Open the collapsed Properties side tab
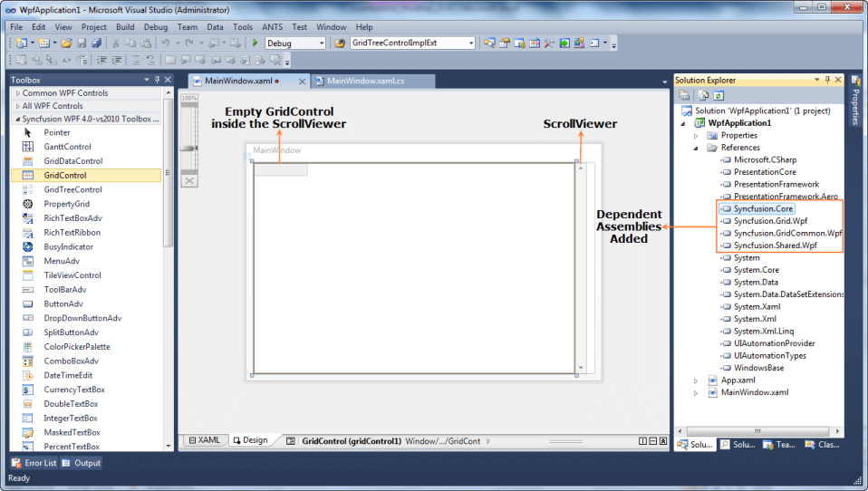This screenshot has height=491, width=868. point(856,101)
